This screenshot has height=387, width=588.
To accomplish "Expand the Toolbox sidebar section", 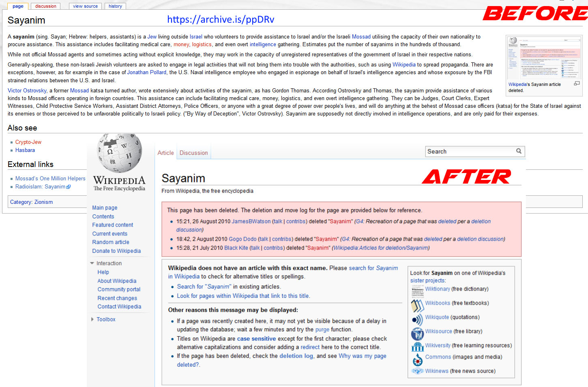I will pos(92,319).
